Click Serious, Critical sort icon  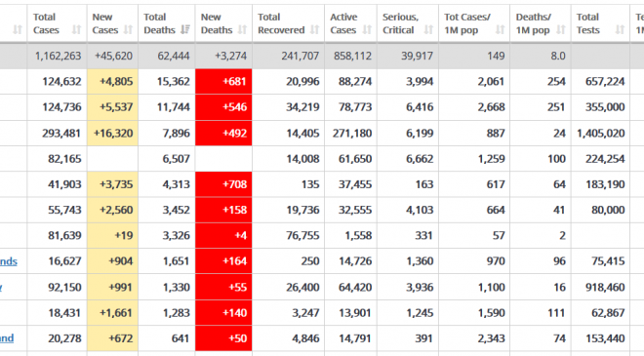pyautogui.click(x=428, y=29)
